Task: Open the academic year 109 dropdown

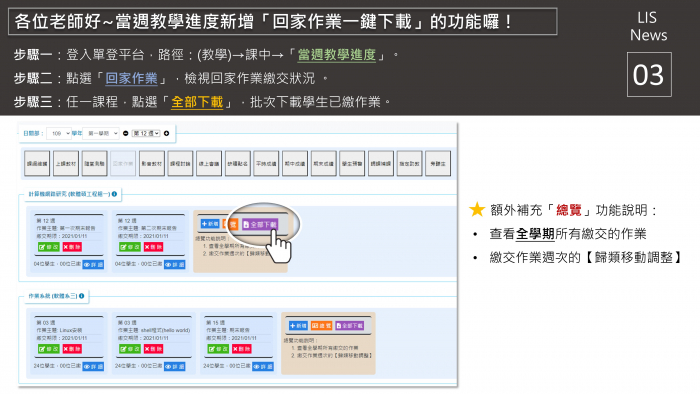Action: (58, 133)
